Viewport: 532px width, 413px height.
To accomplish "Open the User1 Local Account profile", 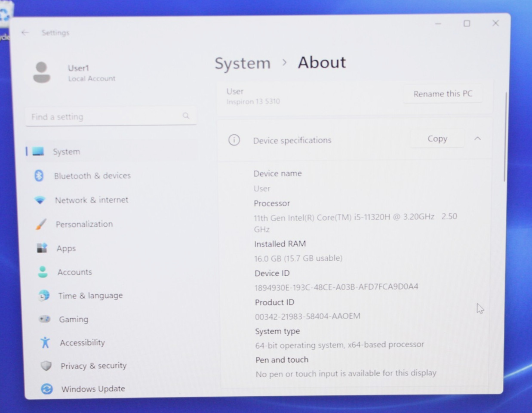I will tap(74, 73).
